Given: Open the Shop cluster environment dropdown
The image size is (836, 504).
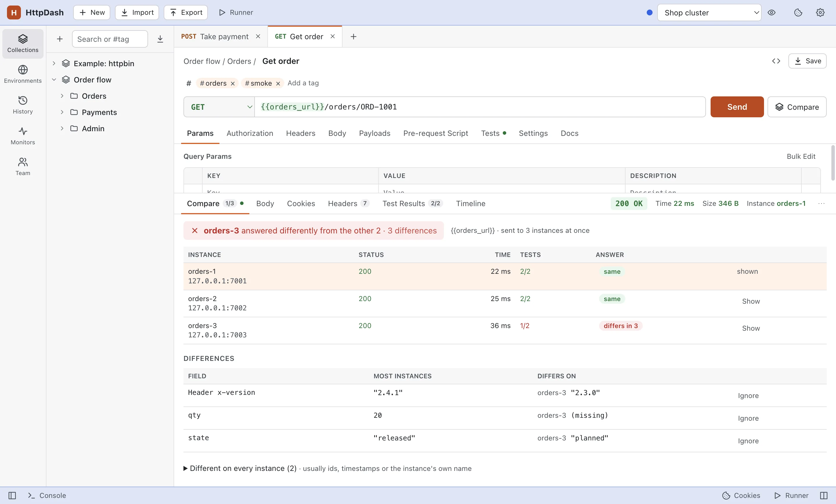Looking at the screenshot, I should (709, 12).
